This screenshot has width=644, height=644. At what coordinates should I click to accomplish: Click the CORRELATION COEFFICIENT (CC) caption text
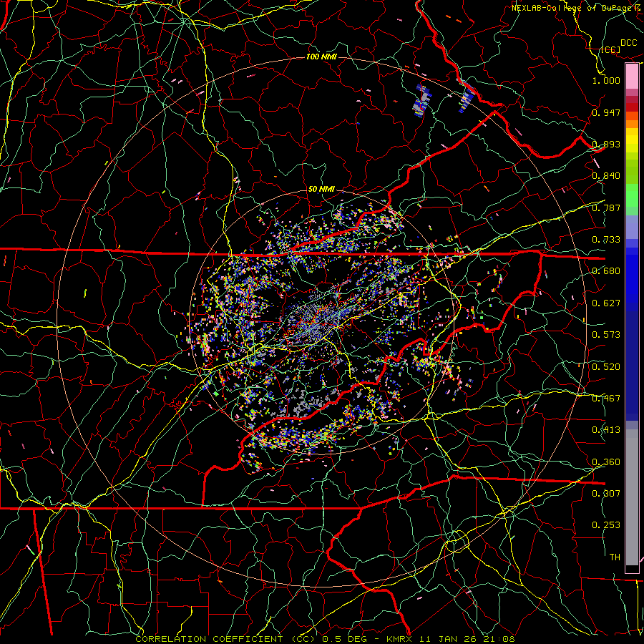pyautogui.click(x=225, y=639)
